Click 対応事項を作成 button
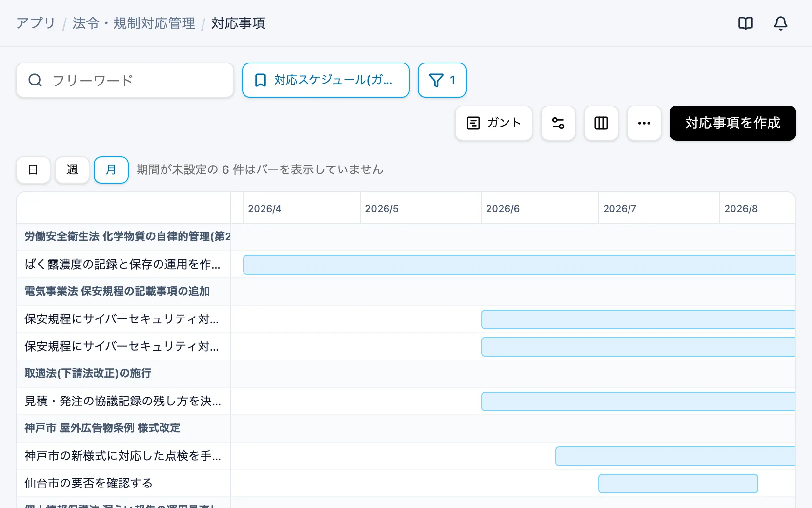This screenshot has width=812, height=508. tap(733, 123)
